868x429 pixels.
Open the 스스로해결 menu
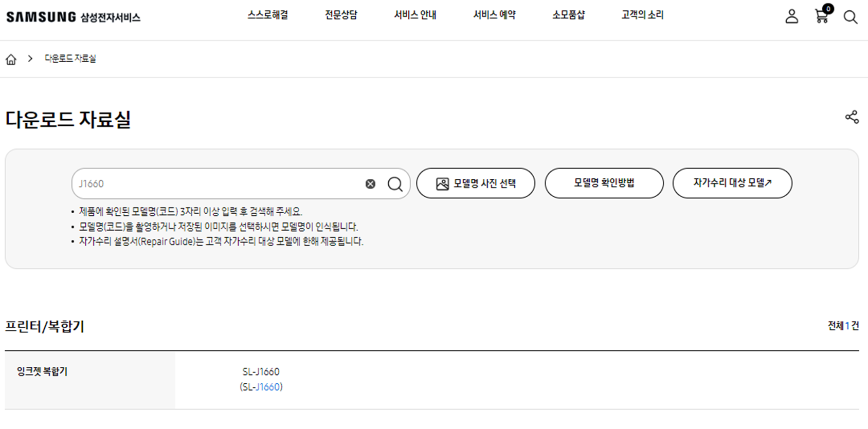point(268,15)
